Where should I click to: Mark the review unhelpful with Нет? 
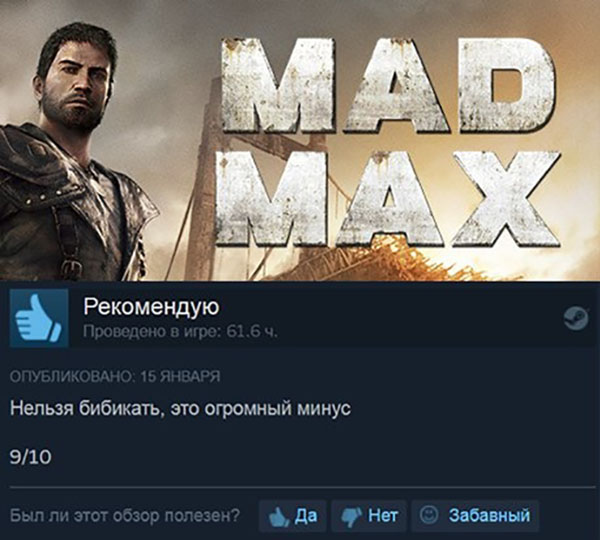coord(369,516)
